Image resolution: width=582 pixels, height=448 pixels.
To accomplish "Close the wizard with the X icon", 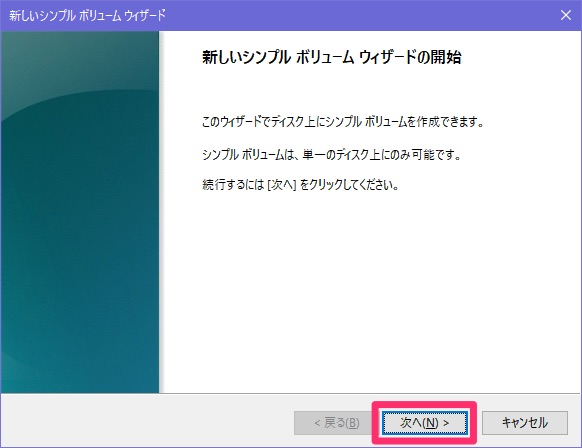I will (x=566, y=15).
